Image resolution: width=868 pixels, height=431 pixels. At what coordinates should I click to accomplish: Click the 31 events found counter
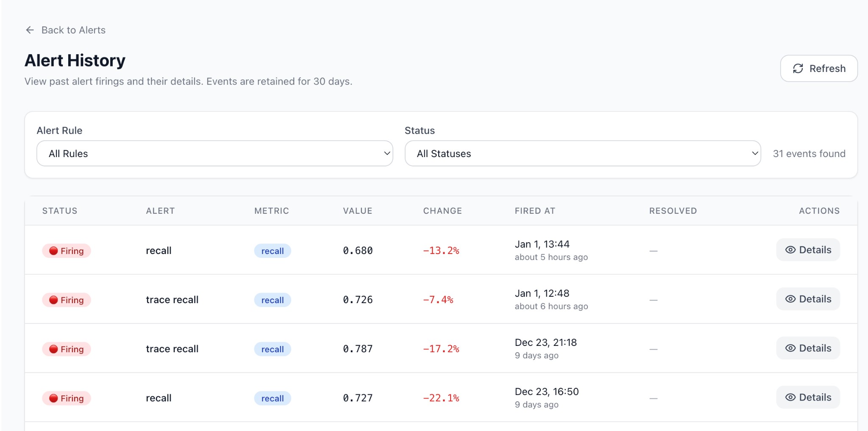tap(809, 153)
